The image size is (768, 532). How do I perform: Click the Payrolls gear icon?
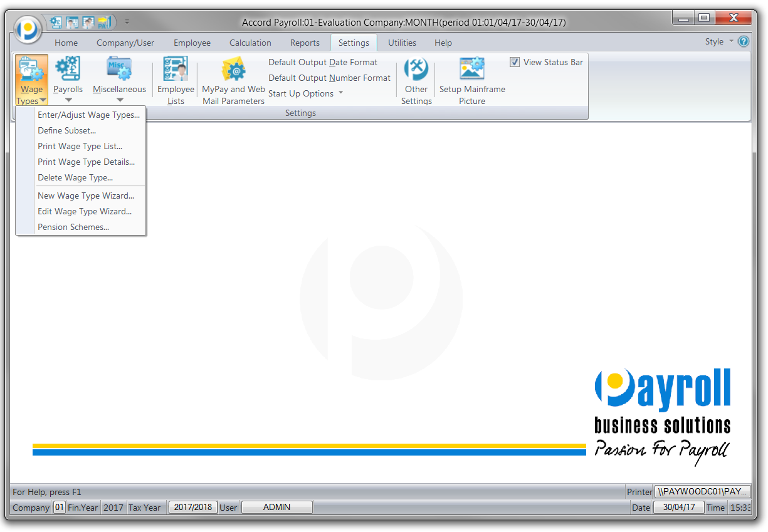[68, 69]
